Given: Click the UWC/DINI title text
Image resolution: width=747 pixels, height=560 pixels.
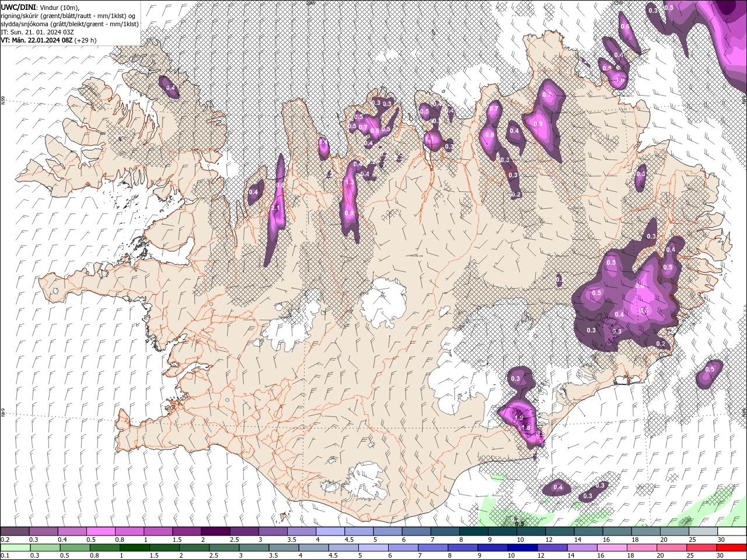Looking at the screenshot, I should (x=18, y=6).
